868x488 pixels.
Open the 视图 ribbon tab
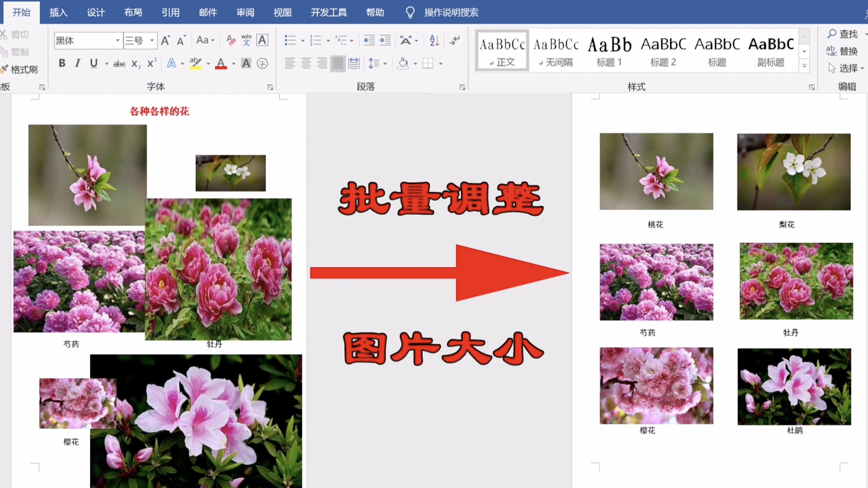pos(282,12)
